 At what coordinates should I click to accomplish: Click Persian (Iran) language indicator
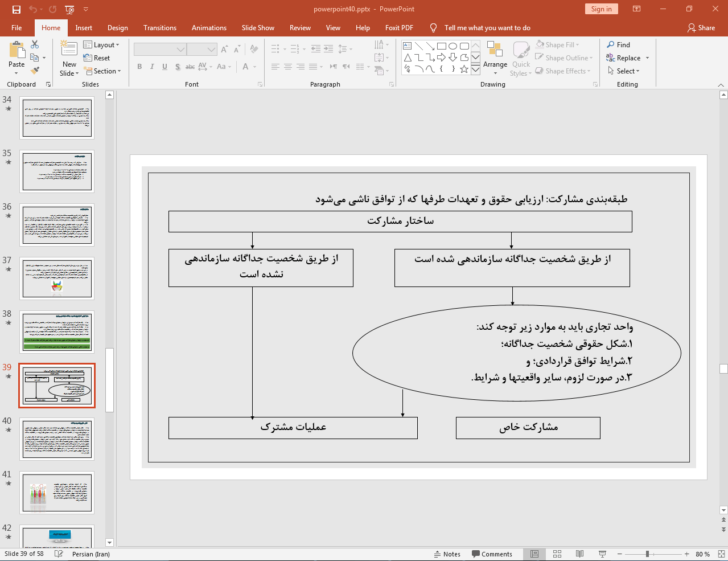[91, 554]
